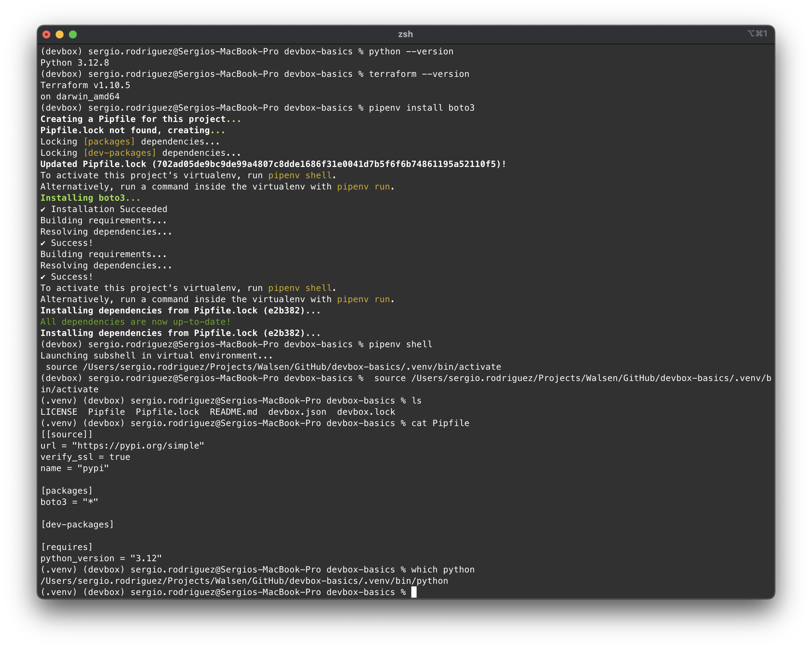This screenshot has height=648, width=812.
Task: Maximize the terminal with the green button
Action: (73, 34)
